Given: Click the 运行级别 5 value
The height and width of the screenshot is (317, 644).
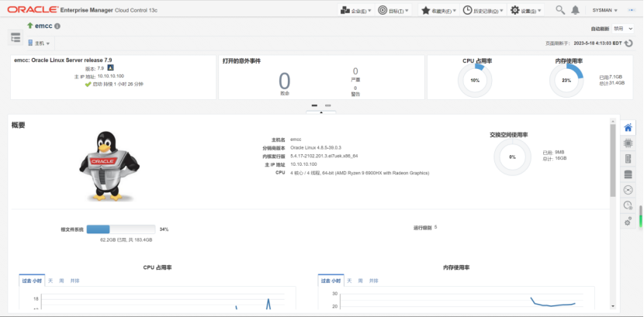Looking at the screenshot, I should pos(435,227).
